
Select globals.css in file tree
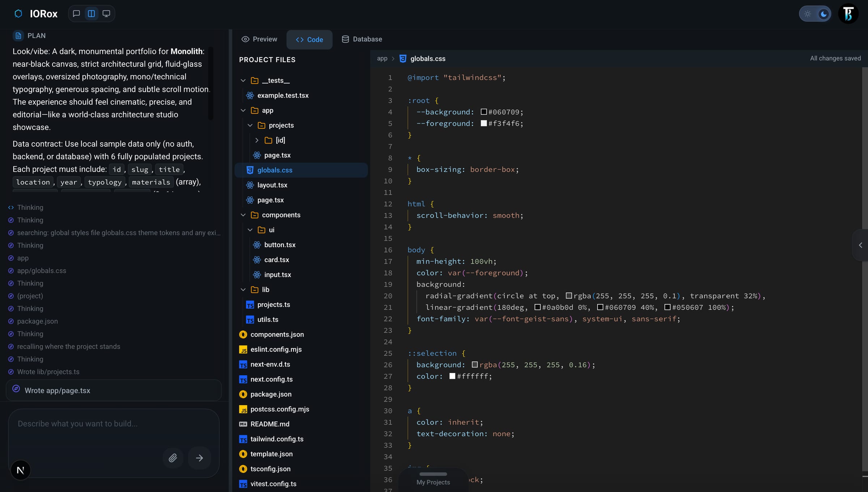click(301, 170)
